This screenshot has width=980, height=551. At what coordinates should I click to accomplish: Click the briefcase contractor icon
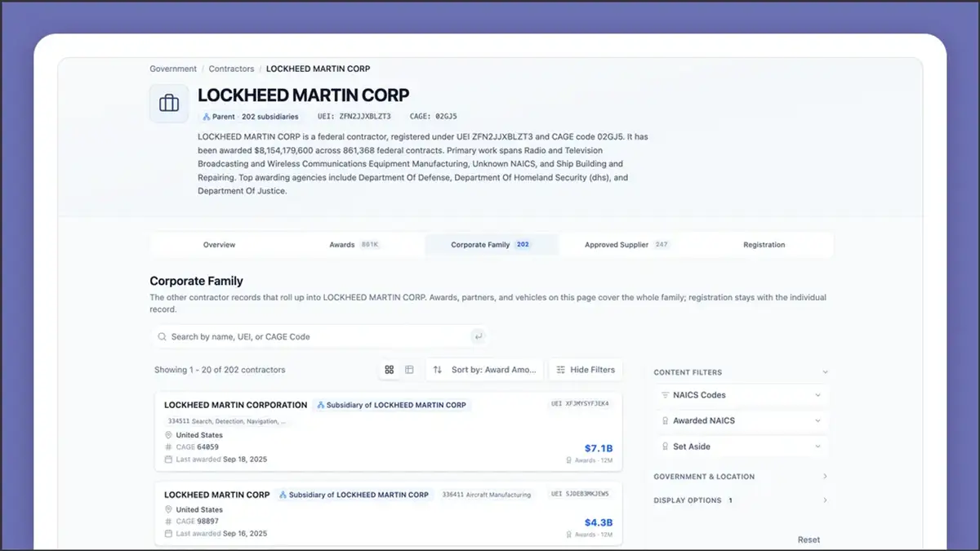pyautogui.click(x=169, y=104)
